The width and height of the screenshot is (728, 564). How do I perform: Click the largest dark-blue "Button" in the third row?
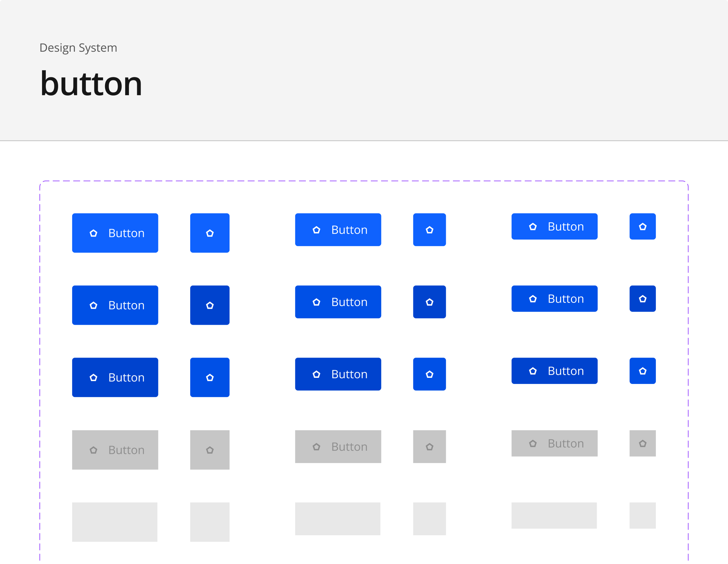[x=115, y=377]
